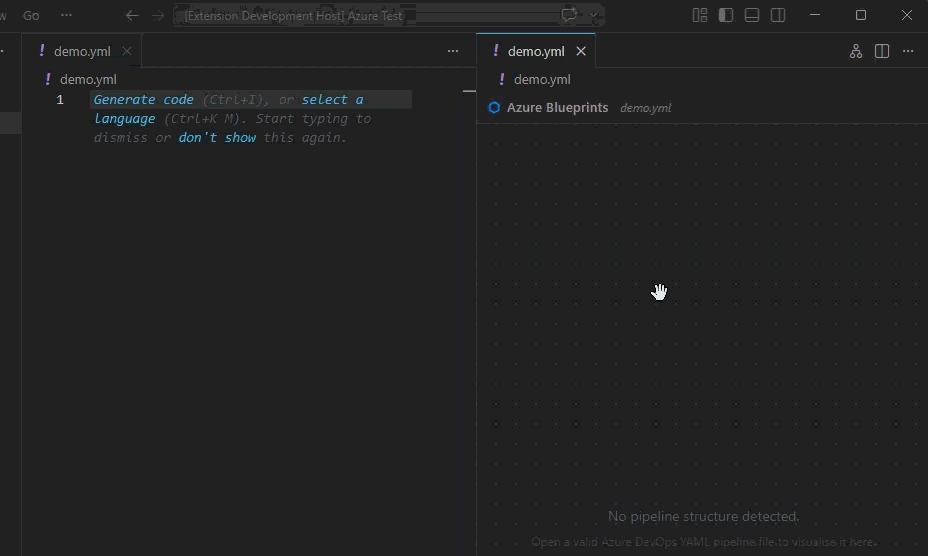Select the left demo.yml editor tab
The width and height of the screenshot is (928, 556).
click(82, 52)
